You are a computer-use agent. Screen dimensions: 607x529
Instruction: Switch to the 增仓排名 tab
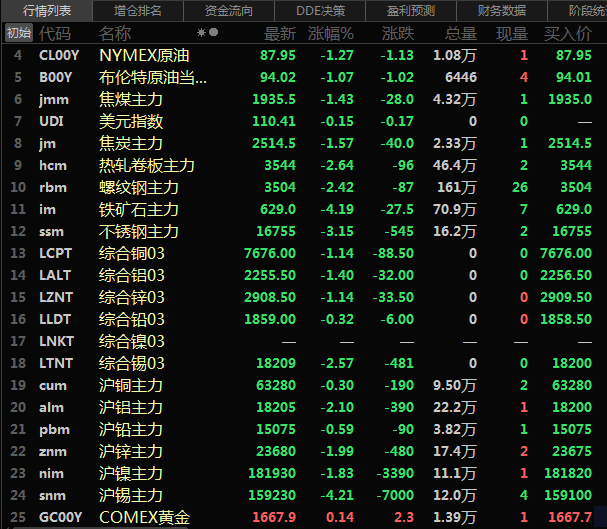[x=137, y=11]
